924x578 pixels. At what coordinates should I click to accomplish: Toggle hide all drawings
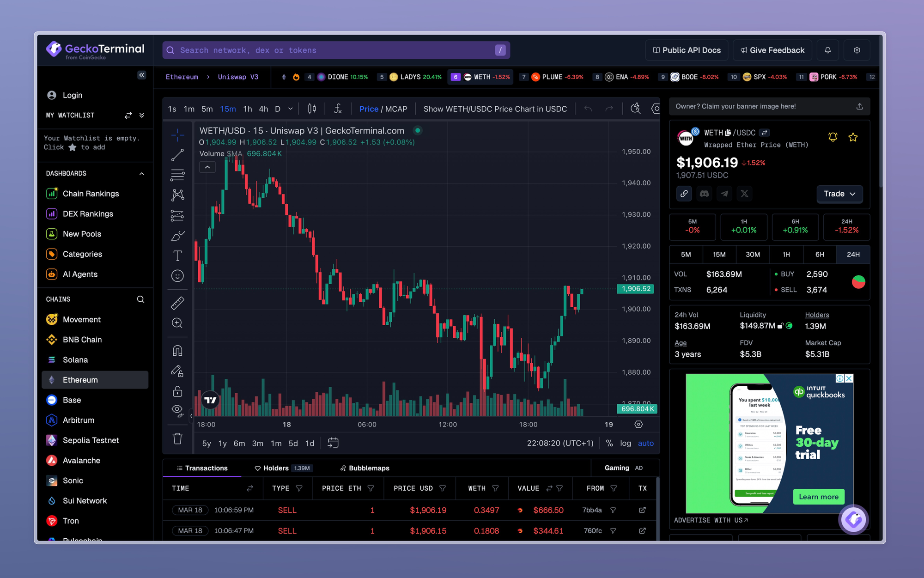point(177,411)
